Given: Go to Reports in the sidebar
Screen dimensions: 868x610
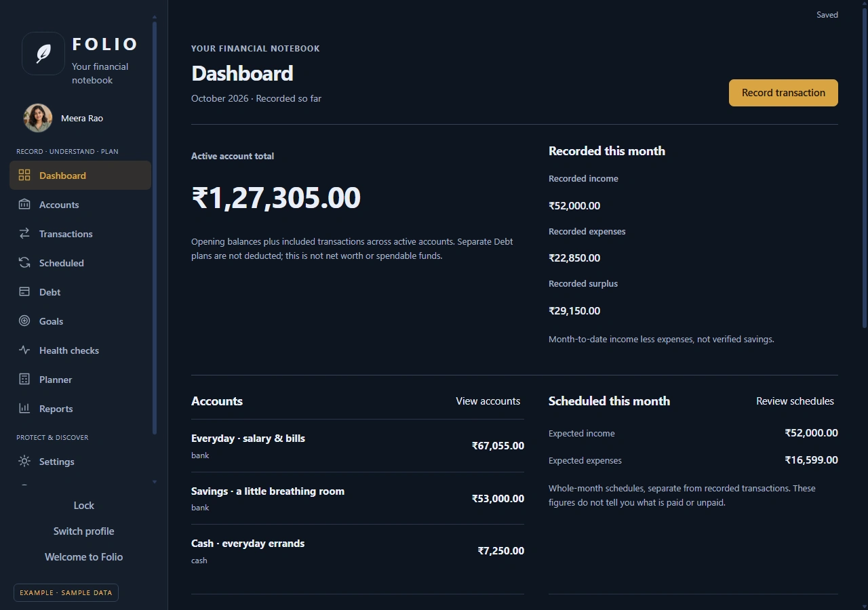Looking at the screenshot, I should (x=80, y=409).
